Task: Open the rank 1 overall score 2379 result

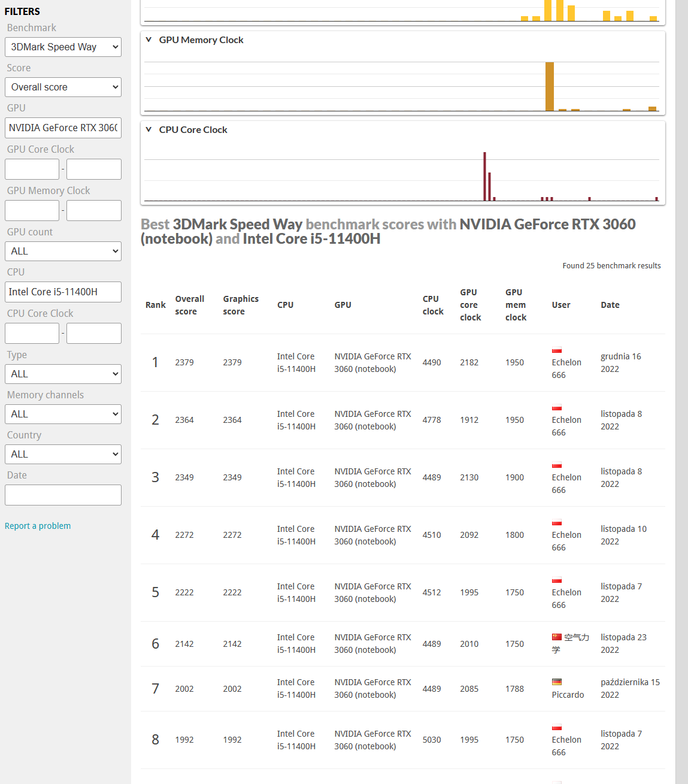Action: click(184, 362)
